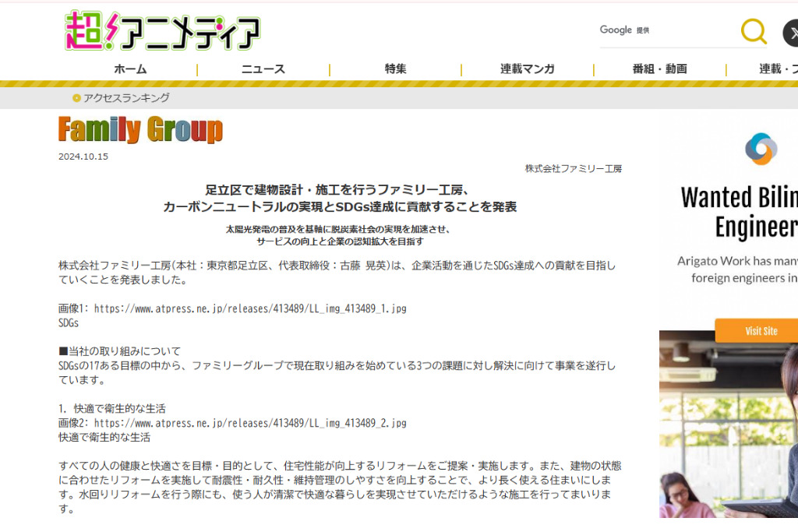Click the heading ■当社の取り組みについて
The image size is (798, 532).
[x=119, y=351]
